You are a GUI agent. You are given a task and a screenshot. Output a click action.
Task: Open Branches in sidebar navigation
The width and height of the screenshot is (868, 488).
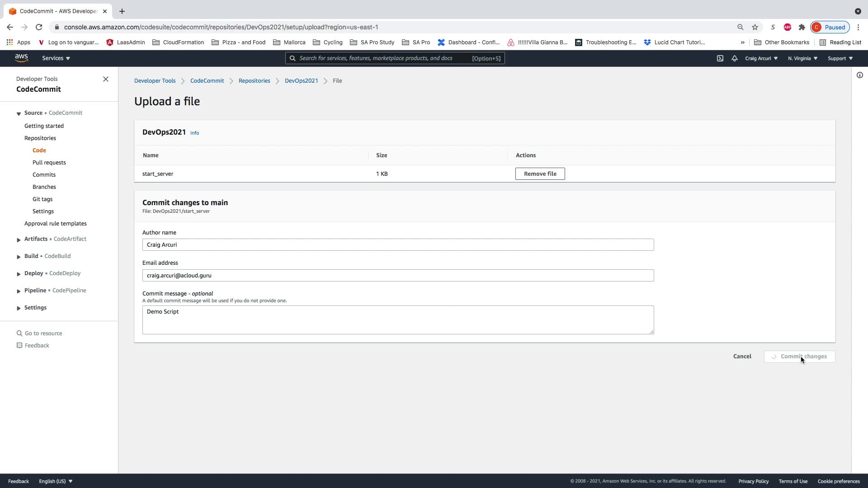pos(44,187)
